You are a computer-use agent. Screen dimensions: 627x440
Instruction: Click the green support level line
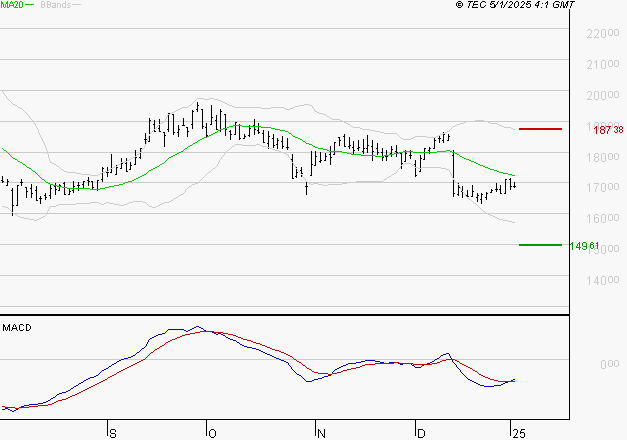click(540, 245)
